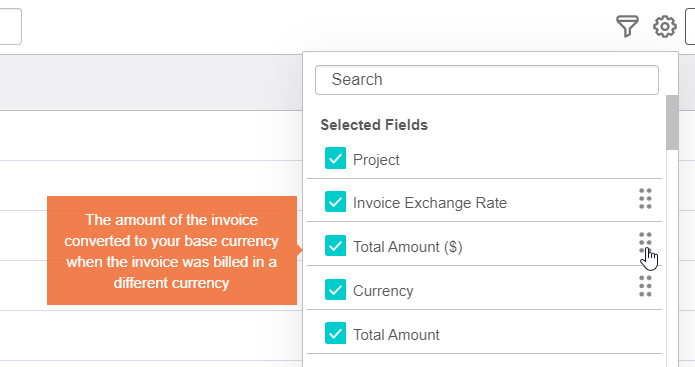Select the Project field label
Image resolution: width=695 pixels, height=367 pixels.
(376, 160)
